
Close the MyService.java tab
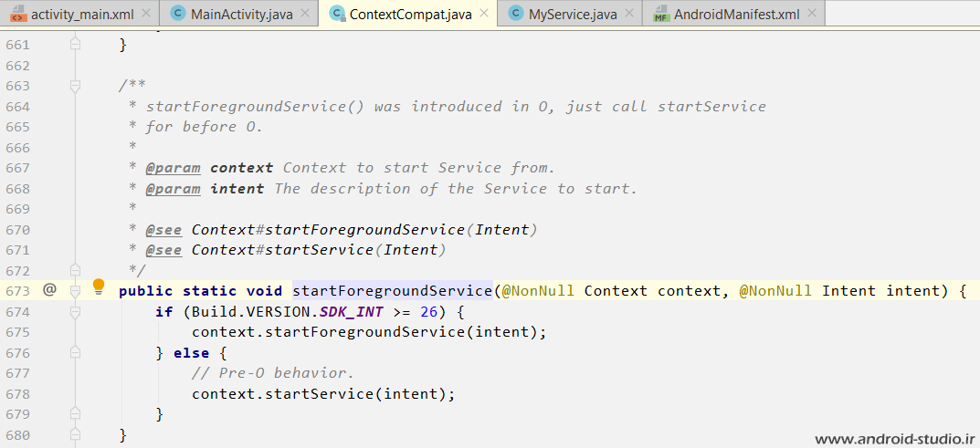click(x=630, y=14)
